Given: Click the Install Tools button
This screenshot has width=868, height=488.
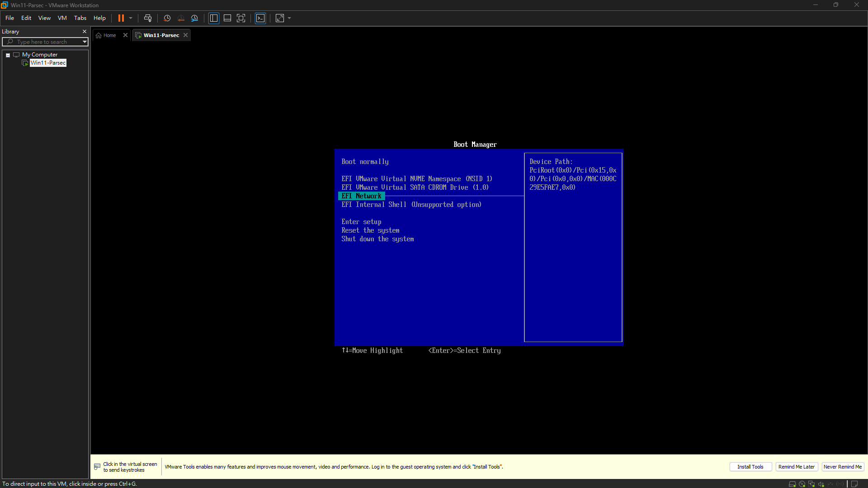Looking at the screenshot, I should point(750,467).
